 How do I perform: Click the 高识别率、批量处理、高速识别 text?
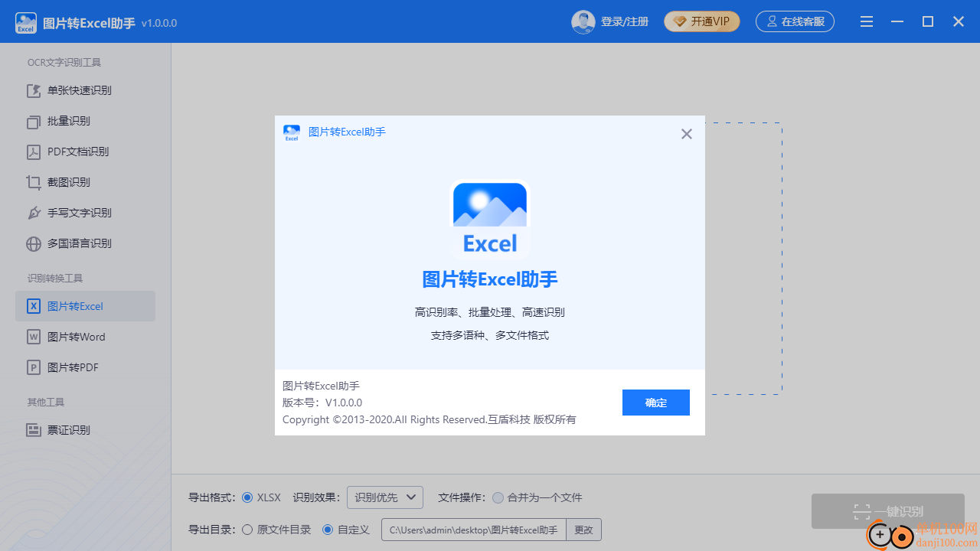tap(490, 312)
